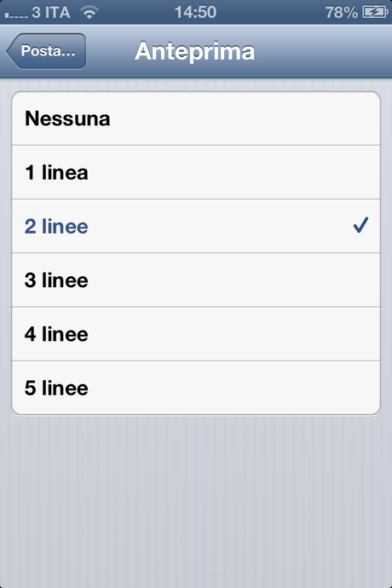
Task: Select the Nessuna preview option
Action: point(196,118)
